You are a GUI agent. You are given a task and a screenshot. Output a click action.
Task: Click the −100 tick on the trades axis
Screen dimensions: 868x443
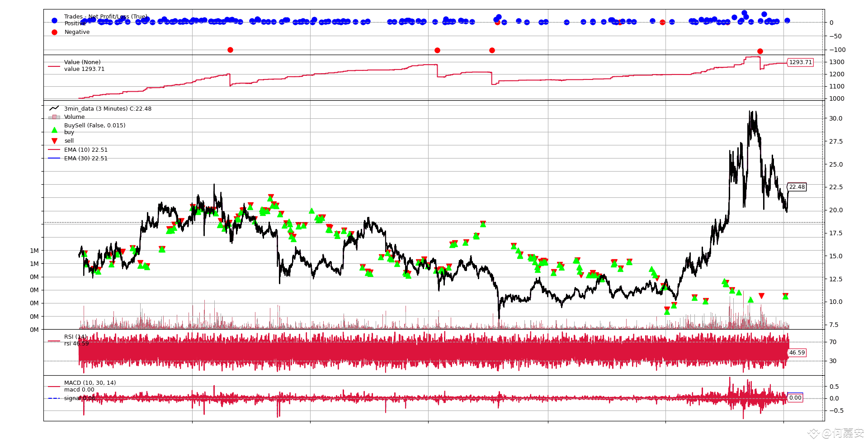837,50
